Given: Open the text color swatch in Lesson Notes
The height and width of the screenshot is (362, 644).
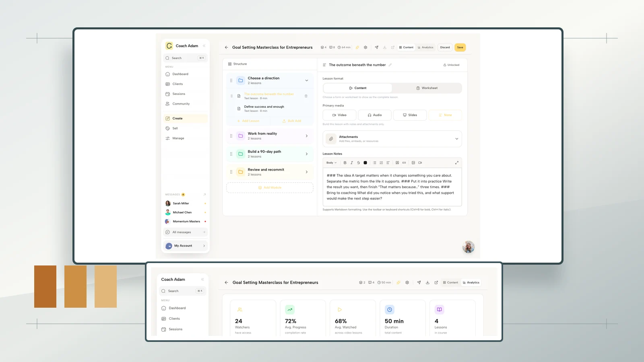Looking at the screenshot, I should tap(365, 163).
